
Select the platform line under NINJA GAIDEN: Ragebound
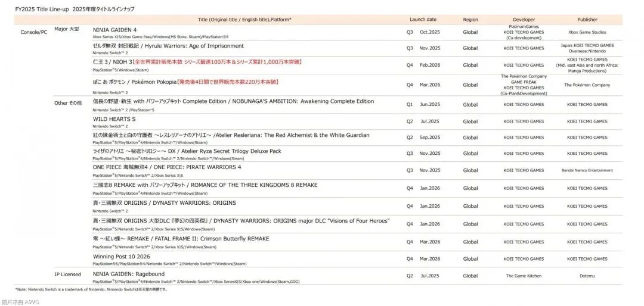196,282
